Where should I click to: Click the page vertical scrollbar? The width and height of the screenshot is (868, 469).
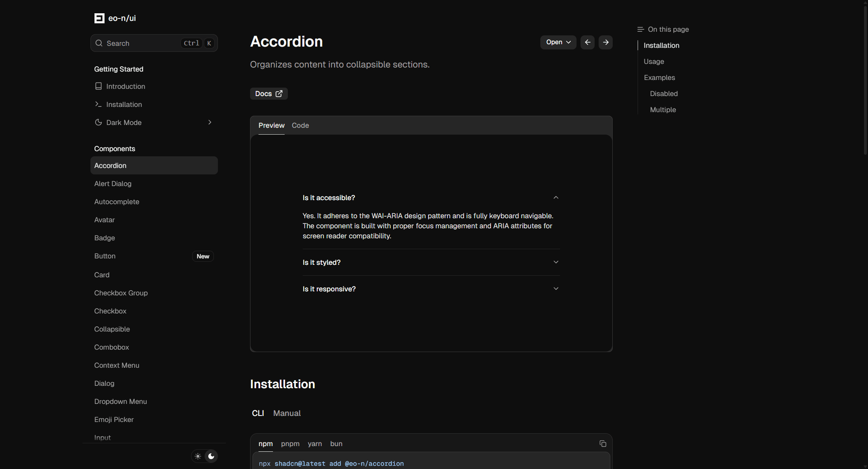(x=865, y=80)
